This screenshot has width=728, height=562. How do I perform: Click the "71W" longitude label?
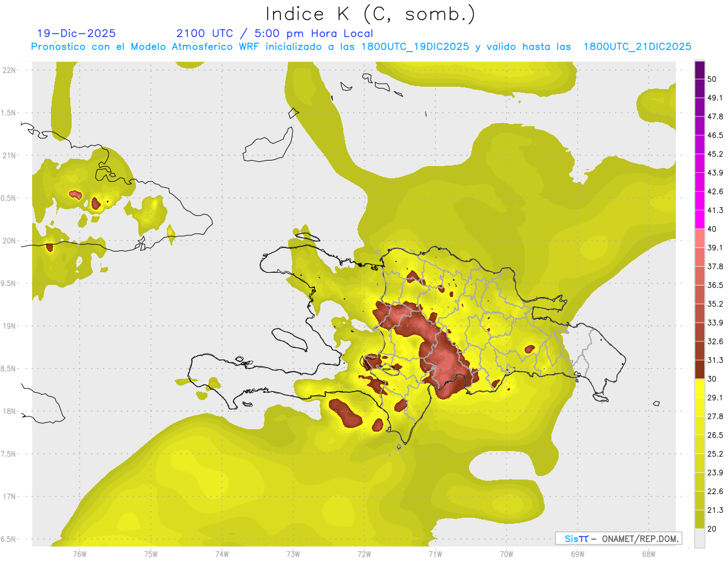(x=435, y=553)
